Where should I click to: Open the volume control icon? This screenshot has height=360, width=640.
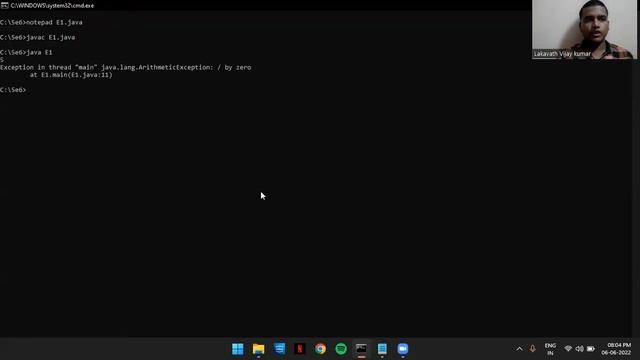tap(579, 349)
